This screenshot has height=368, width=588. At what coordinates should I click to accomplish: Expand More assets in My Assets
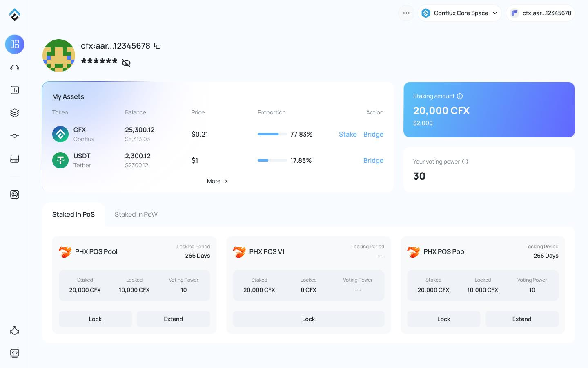click(x=217, y=181)
